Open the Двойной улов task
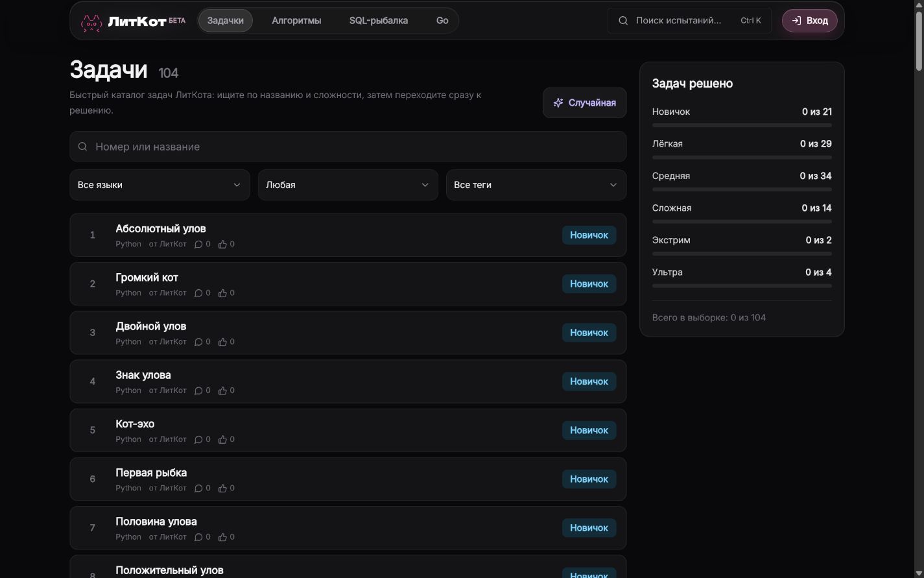The image size is (924, 578). pyautogui.click(x=348, y=333)
